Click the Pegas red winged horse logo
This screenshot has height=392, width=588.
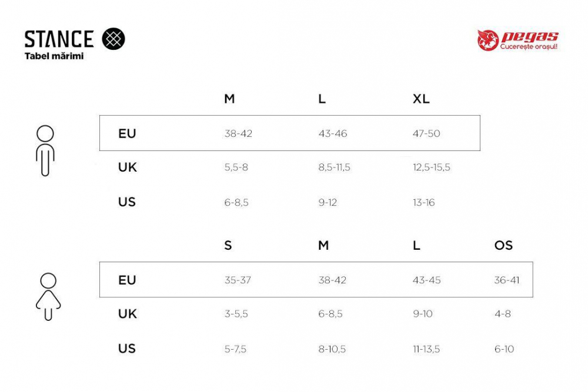(x=487, y=40)
